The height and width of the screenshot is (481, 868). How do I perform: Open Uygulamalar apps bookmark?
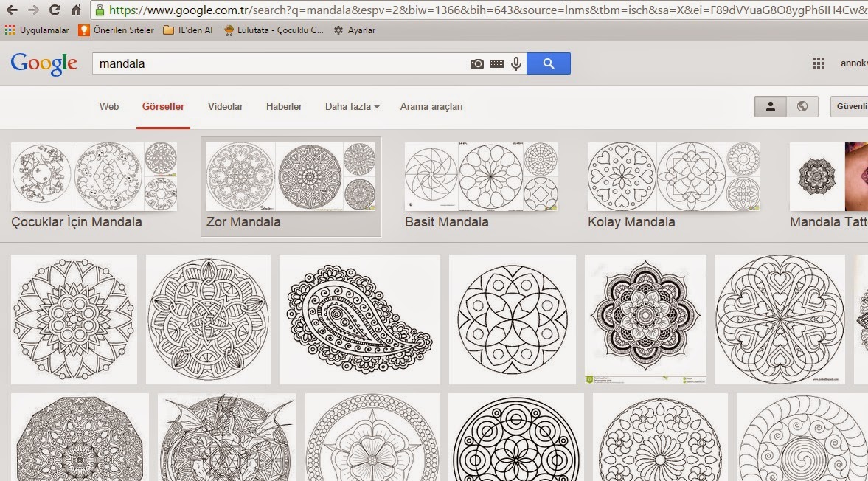tap(37, 30)
